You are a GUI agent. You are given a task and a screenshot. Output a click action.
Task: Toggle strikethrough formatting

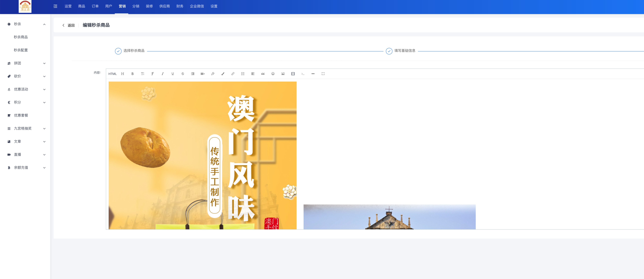pos(183,74)
